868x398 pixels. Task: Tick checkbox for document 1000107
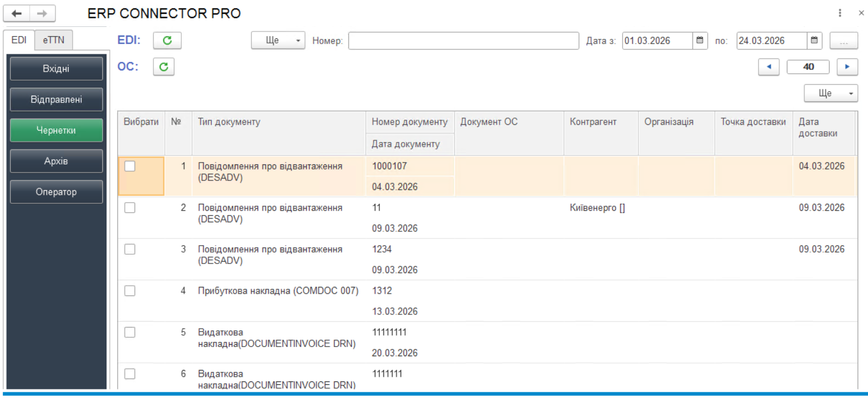(130, 166)
